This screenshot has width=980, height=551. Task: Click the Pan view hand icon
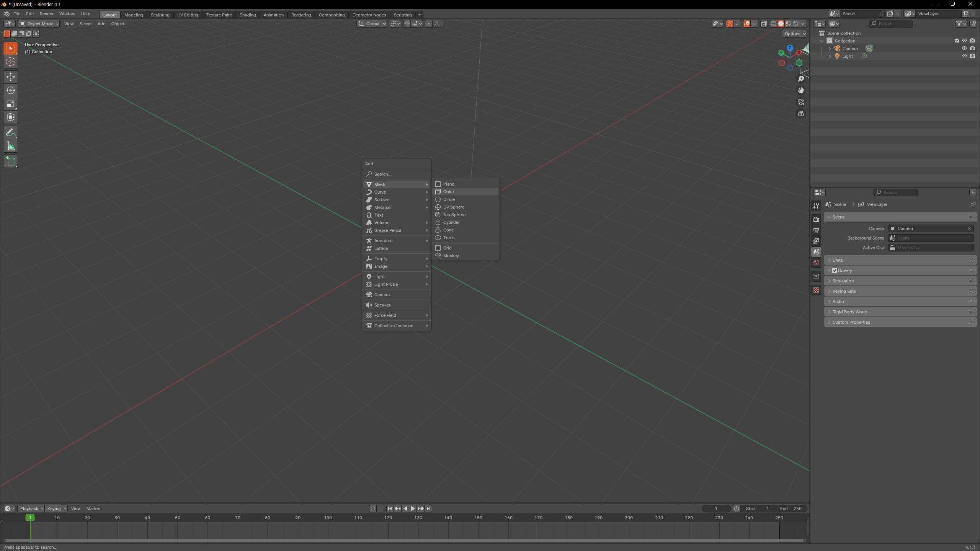tap(800, 90)
